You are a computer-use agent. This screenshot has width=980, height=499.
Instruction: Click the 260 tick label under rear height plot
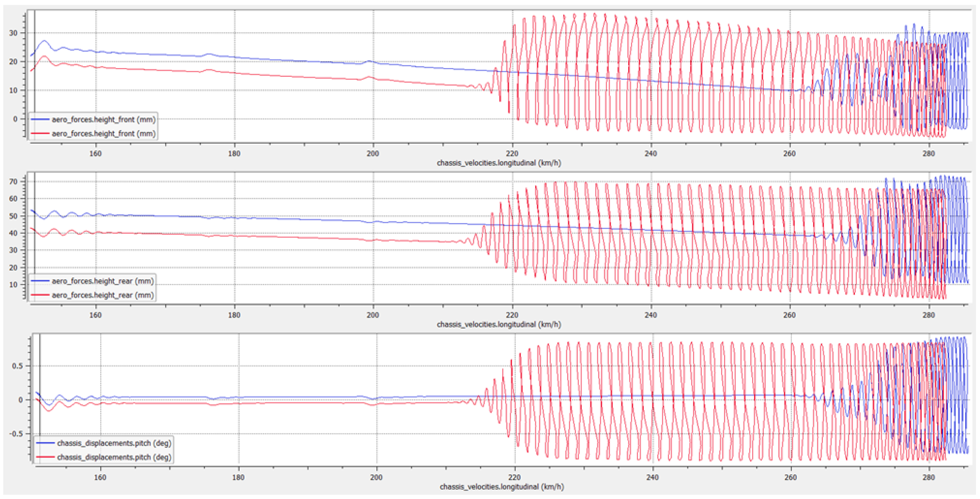[x=789, y=315]
